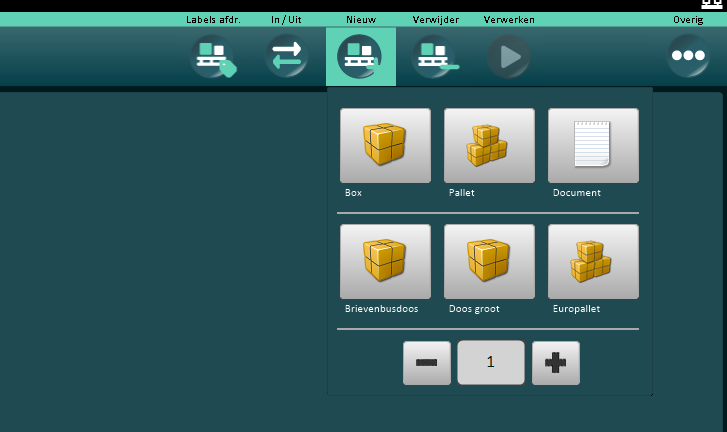This screenshot has height=432, width=727.
Task: Click the "Overig" text label in menu strip
Action: point(688,19)
